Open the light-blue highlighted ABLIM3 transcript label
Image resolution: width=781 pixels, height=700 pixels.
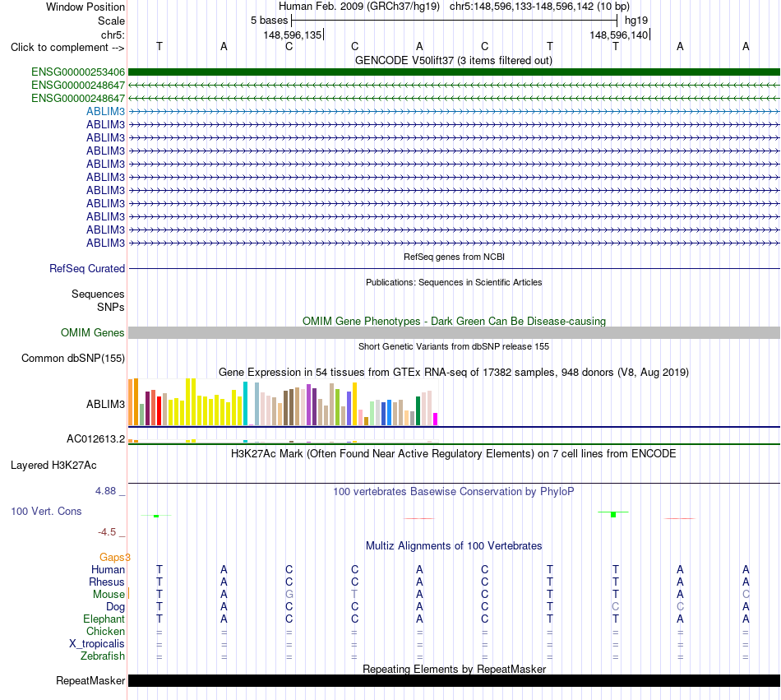(x=105, y=111)
